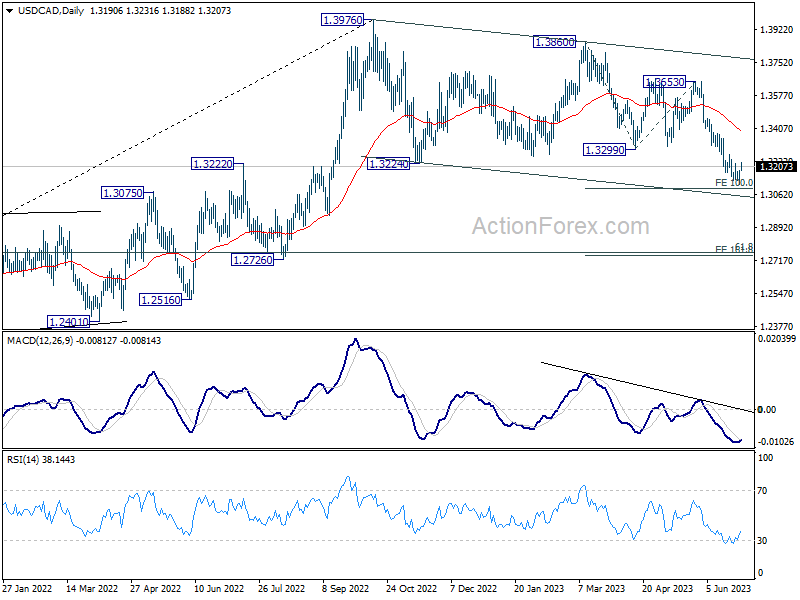
Task: Select the FE 161.8 Fibonacci label
Action: (734, 249)
